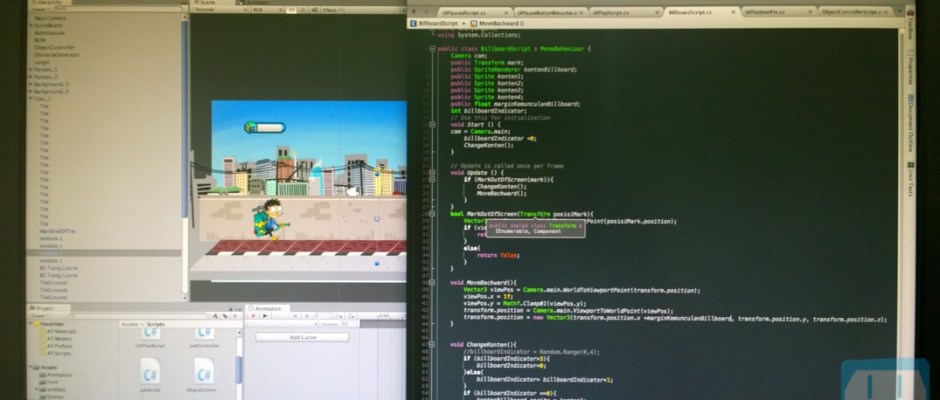Screen dimensions: 940x400
Task: Open the Animation folder in Assets
Action: click(x=54, y=375)
